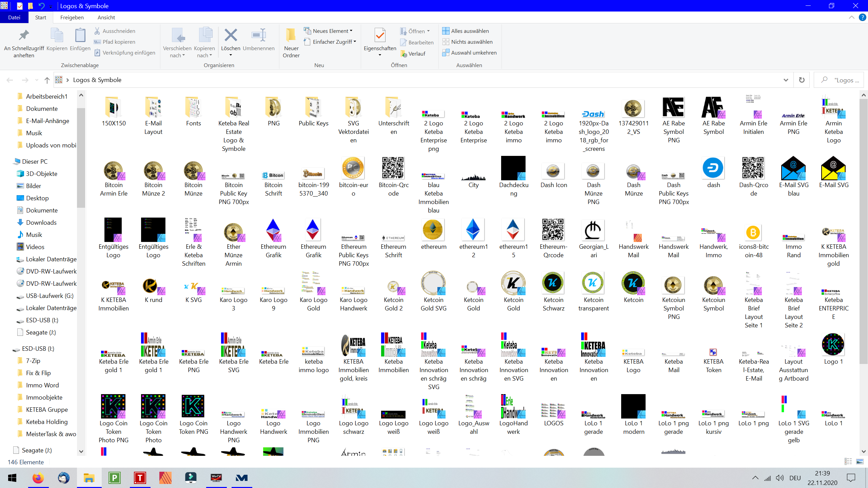This screenshot has height=488, width=868.
Task: Click the speaker volume tray icon
Action: (x=780, y=478)
